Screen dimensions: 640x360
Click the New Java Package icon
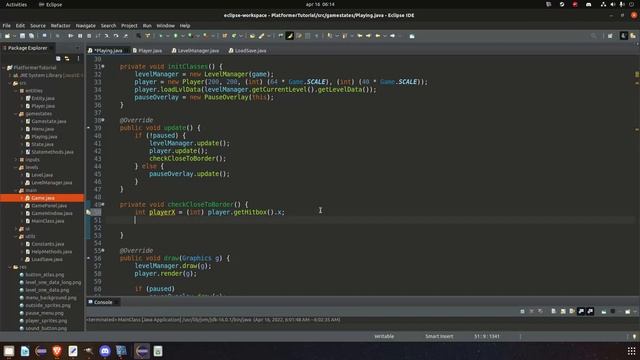click(225, 36)
